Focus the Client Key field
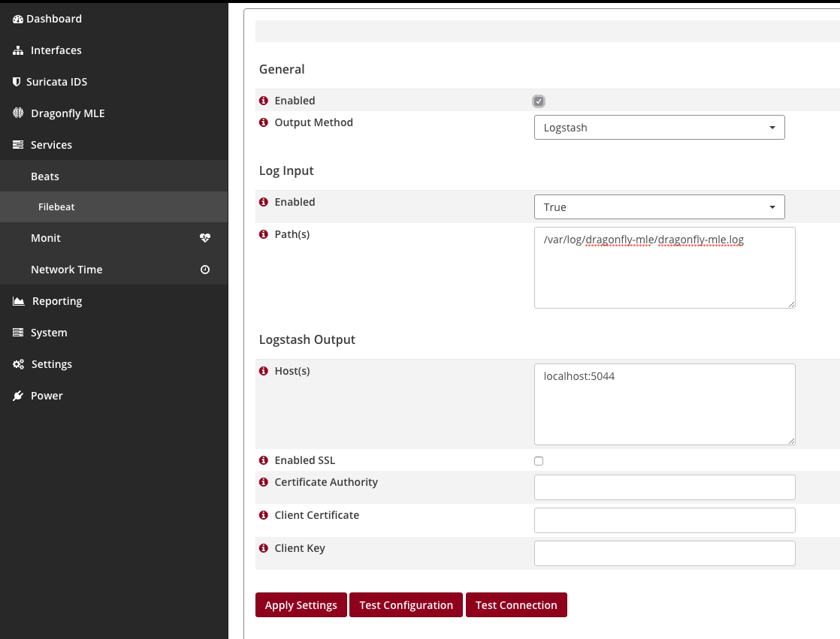Screen dimensions: 840x639 pyautogui.click(x=664, y=553)
